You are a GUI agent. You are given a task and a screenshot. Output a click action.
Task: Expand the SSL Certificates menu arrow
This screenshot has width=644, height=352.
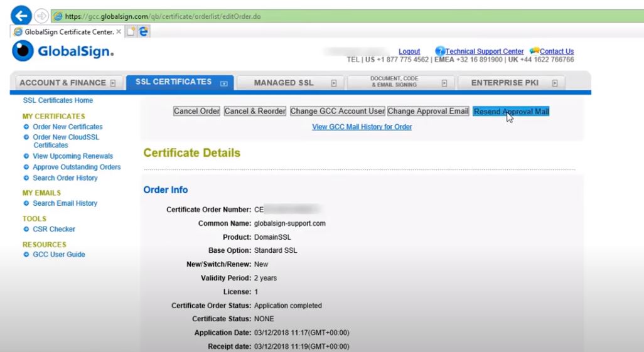(224, 83)
